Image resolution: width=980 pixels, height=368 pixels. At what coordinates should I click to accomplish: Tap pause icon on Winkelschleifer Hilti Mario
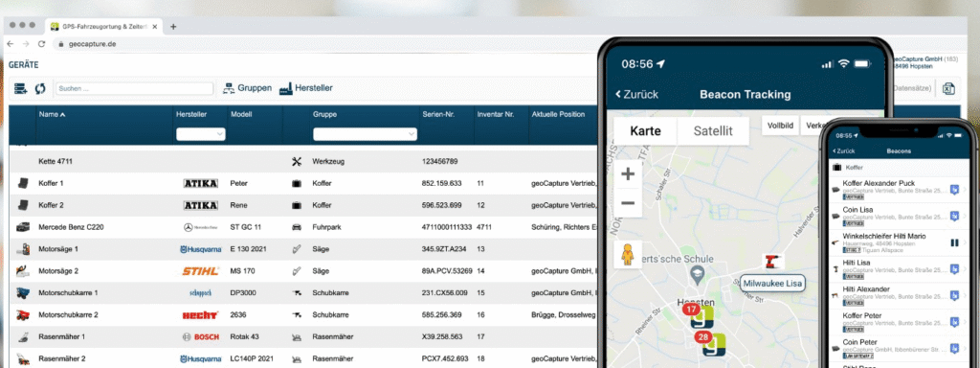[954, 242]
